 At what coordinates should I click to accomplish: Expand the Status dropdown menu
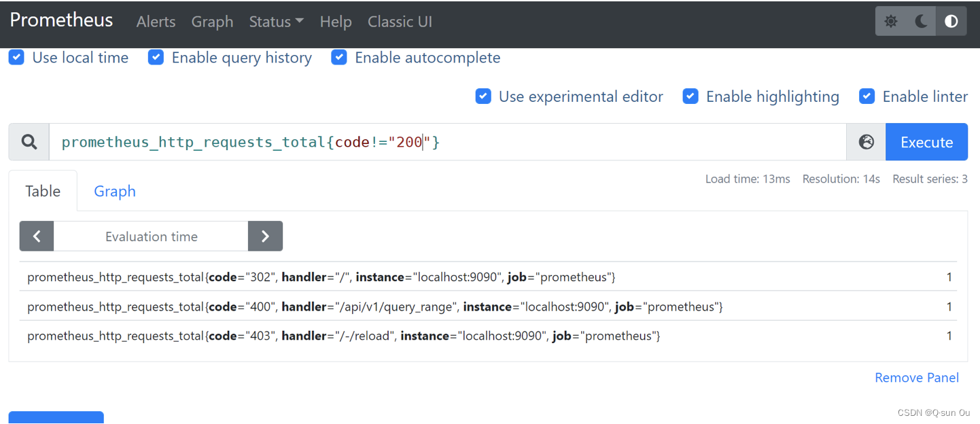276,22
